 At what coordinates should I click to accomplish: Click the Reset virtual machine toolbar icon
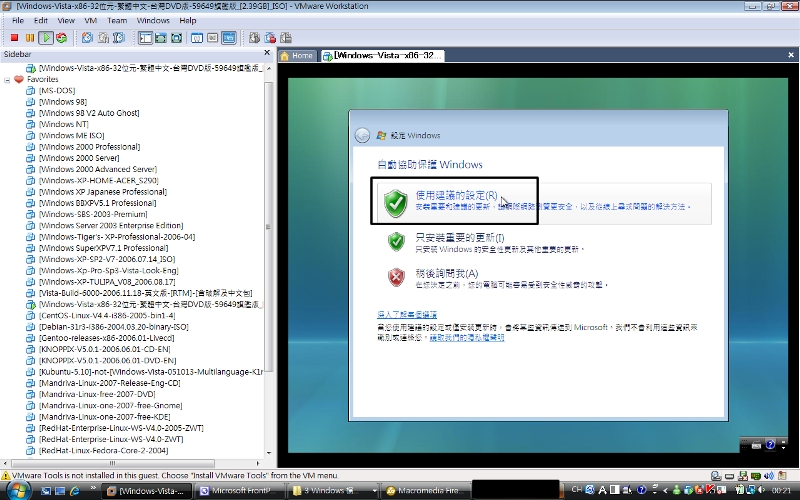point(62,38)
